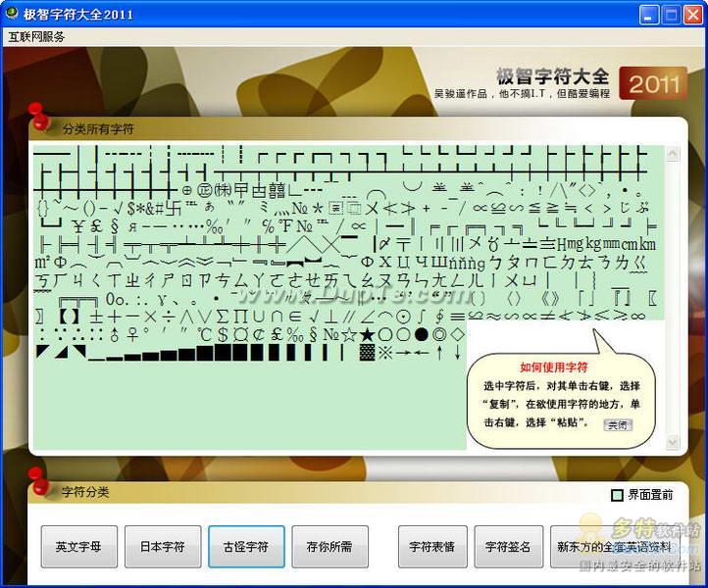Select the female ♀ symbol
Image resolution: width=708 pixels, height=588 pixels.
pyautogui.click(x=132, y=335)
